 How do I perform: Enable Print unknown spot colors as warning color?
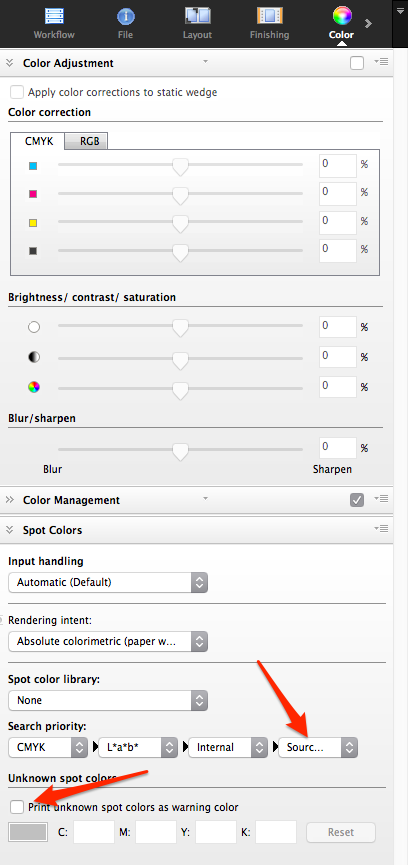tap(17, 807)
